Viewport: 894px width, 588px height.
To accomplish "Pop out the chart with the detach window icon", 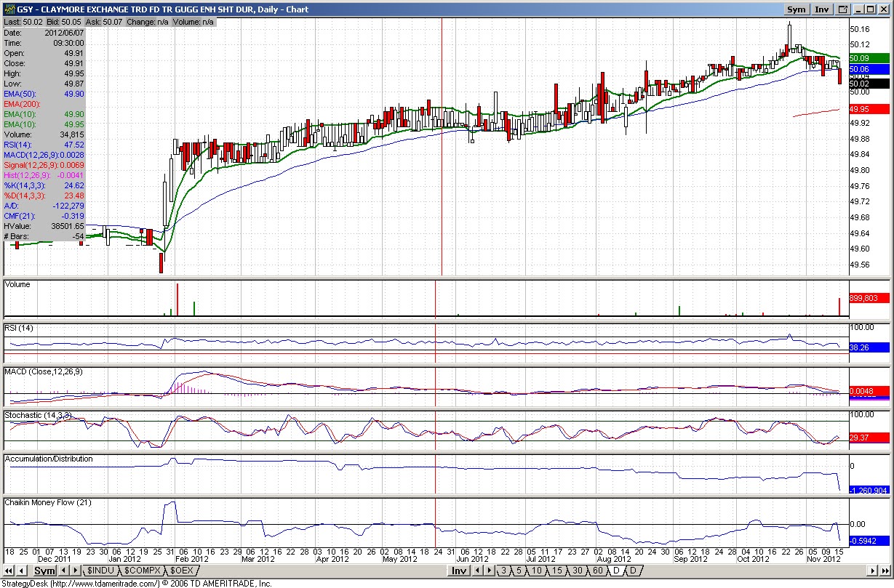I will coord(843,9).
